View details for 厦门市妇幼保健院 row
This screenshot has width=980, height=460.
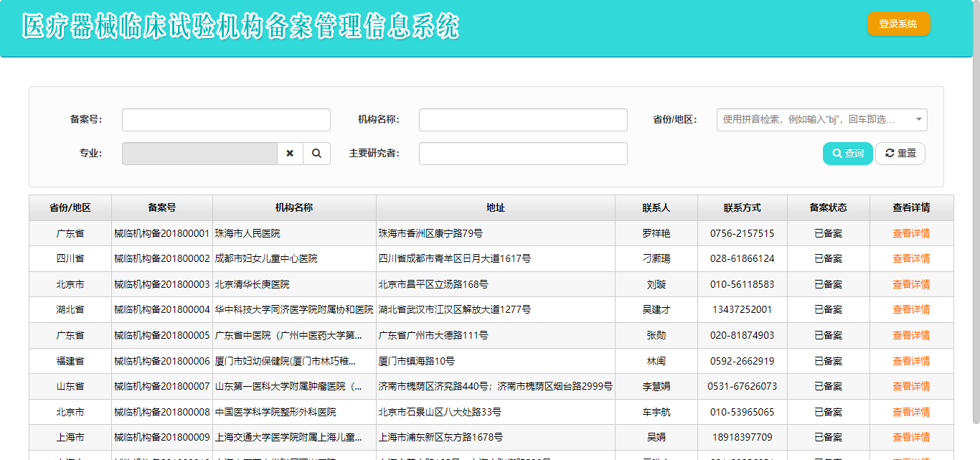point(911,361)
